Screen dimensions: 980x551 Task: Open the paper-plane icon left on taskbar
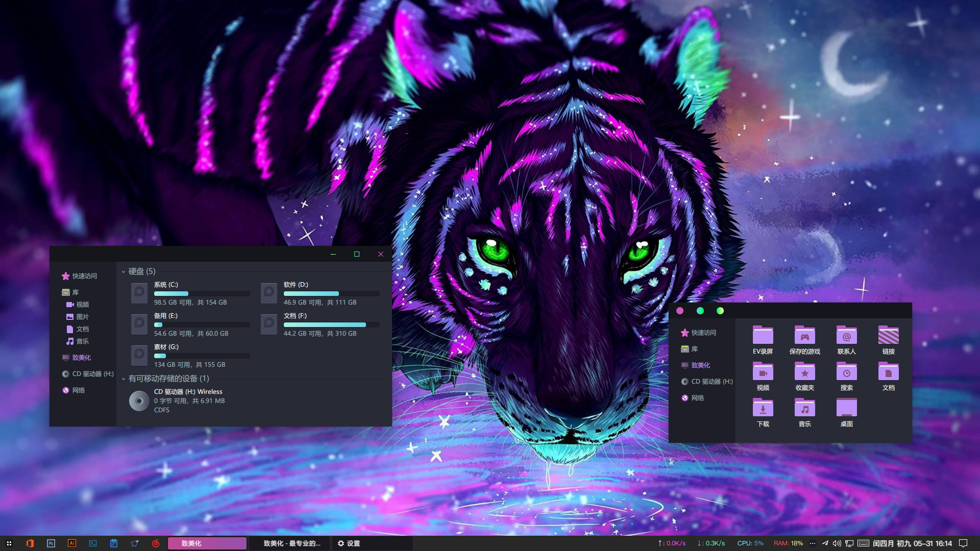tap(135, 543)
